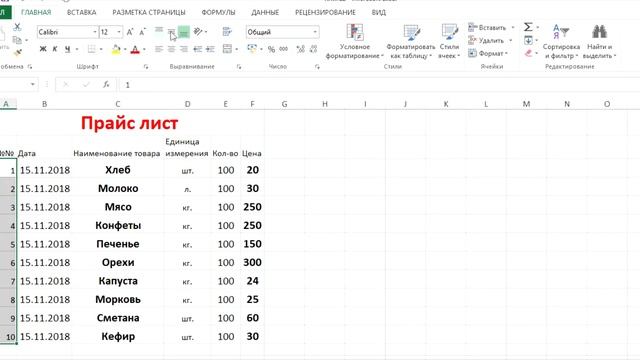Decrease decimal places icon
This screenshot has width=640, height=360.
pos(313,49)
